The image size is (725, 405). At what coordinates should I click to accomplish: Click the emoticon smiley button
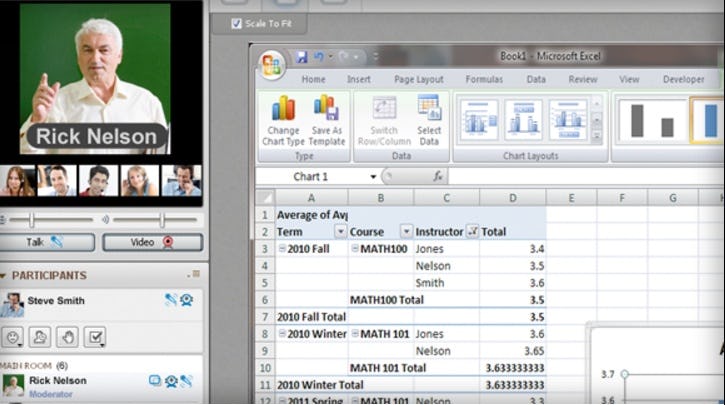tap(12, 337)
